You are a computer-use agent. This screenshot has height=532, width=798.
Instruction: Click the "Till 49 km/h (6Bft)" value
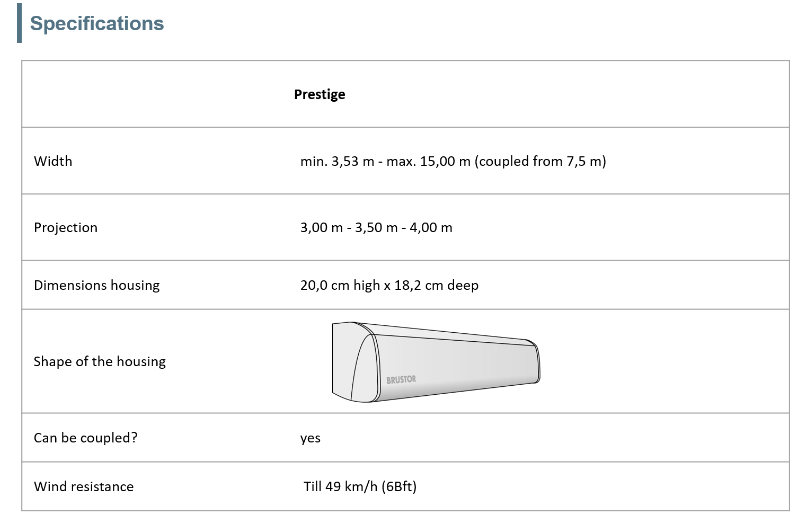tap(360, 486)
